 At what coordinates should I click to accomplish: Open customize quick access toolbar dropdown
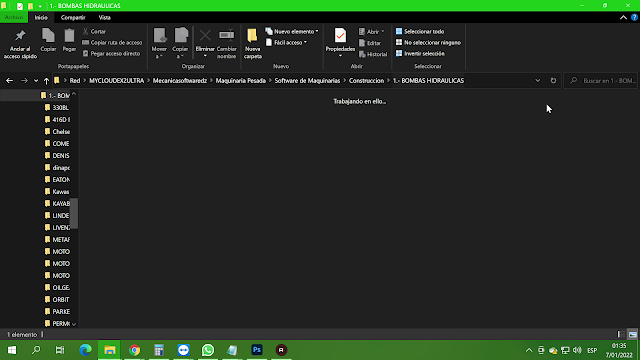40,6
